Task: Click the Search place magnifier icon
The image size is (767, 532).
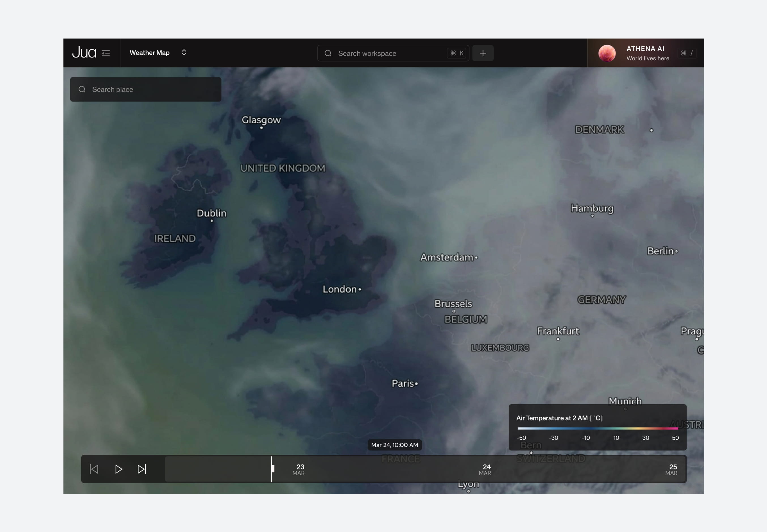Action: coord(82,89)
